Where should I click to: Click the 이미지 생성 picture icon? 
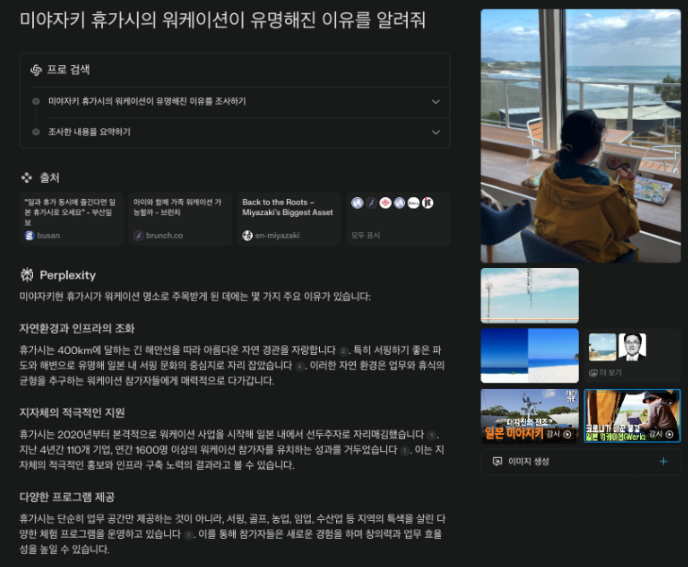click(x=498, y=462)
